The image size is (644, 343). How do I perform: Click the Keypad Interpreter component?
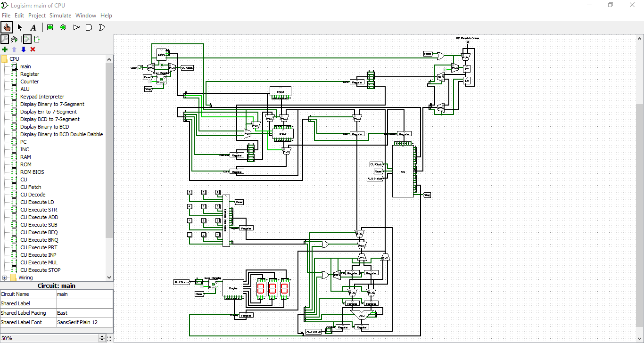click(226, 220)
